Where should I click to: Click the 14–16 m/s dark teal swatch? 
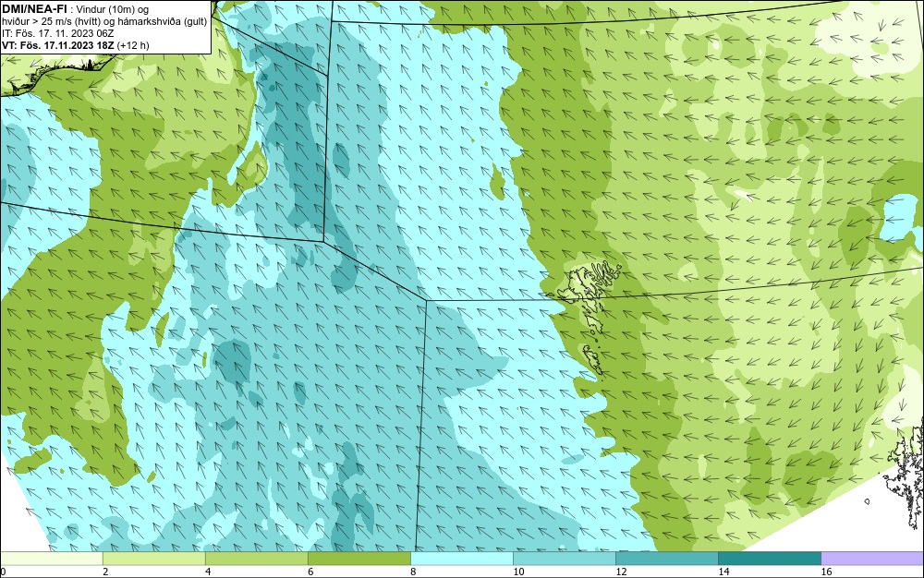[x=769, y=559]
